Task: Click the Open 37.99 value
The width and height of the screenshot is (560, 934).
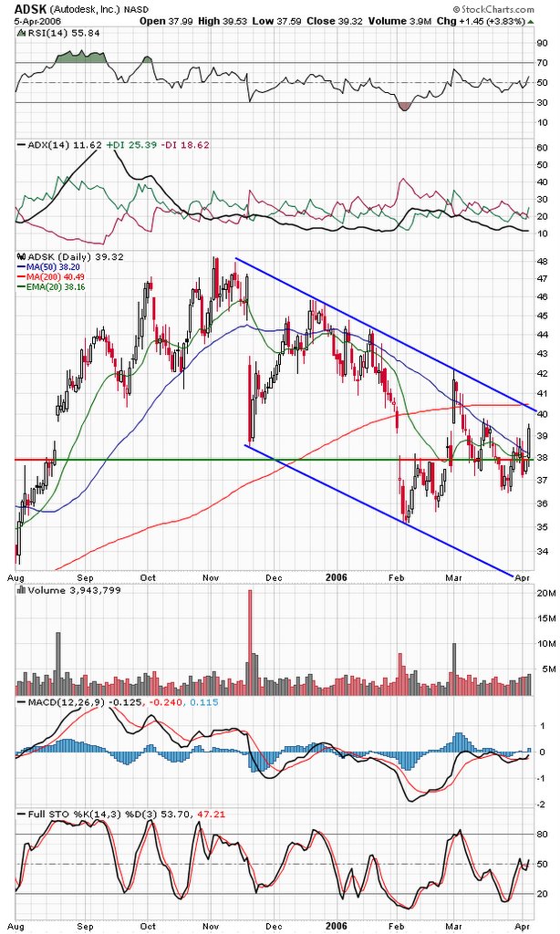Action: click(x=164, y=21)
